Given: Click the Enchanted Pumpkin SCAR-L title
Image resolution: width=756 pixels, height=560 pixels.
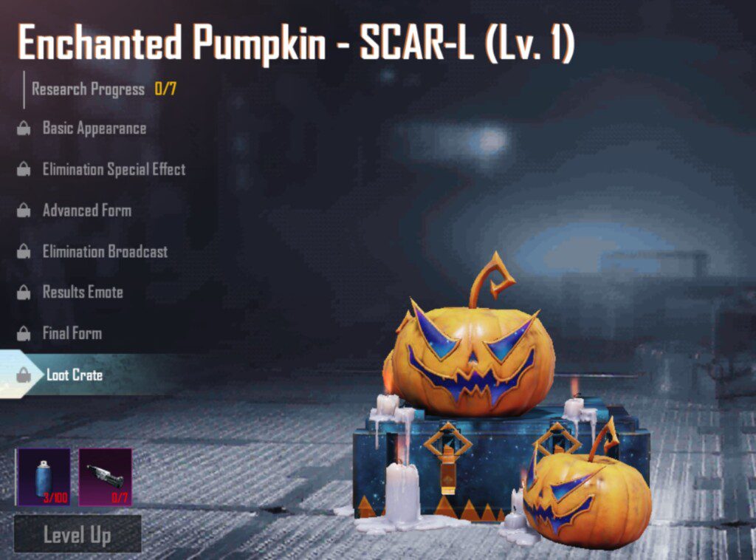Looking at the screenshot, I should (297, 44).
